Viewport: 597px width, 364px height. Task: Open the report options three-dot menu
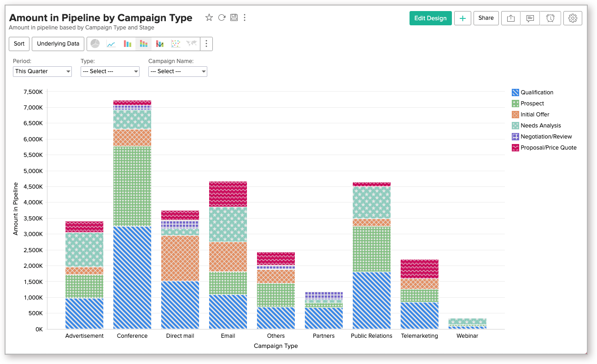(x=245, y=17)
